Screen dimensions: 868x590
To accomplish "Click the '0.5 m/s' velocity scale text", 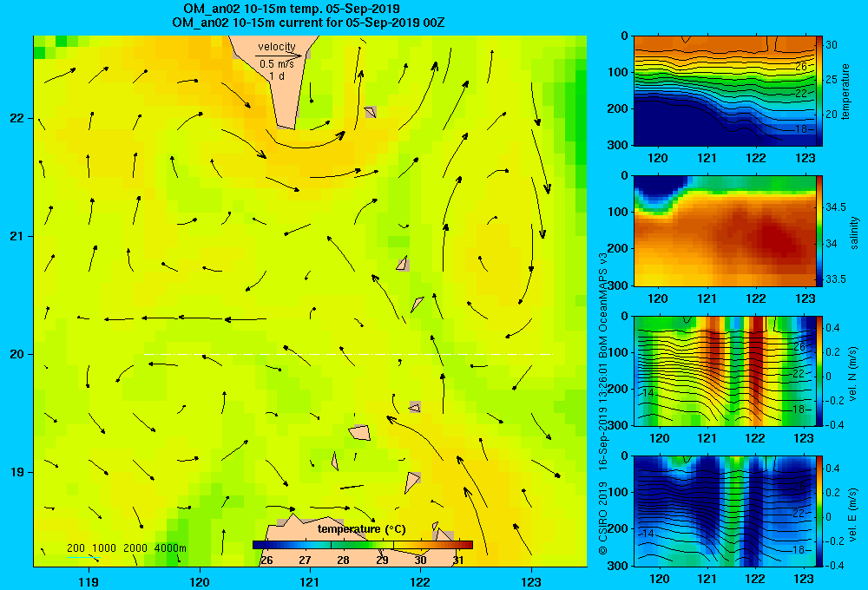I will click(x=277, y=64).
